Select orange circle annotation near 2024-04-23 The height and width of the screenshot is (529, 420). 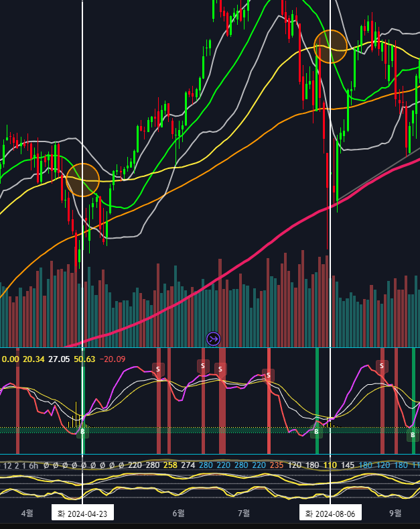click(x=82, y=180)
